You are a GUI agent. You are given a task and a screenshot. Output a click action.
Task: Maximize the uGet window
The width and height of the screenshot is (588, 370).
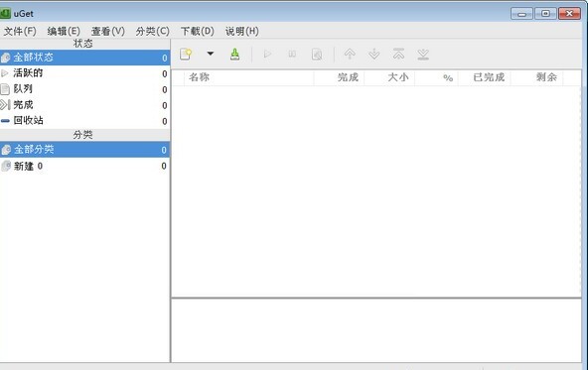(545, 14)
